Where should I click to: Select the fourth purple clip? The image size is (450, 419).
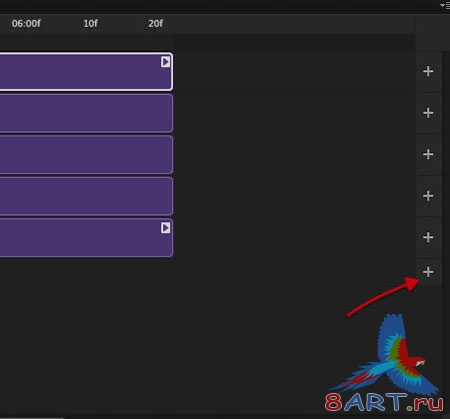(86, 196)
